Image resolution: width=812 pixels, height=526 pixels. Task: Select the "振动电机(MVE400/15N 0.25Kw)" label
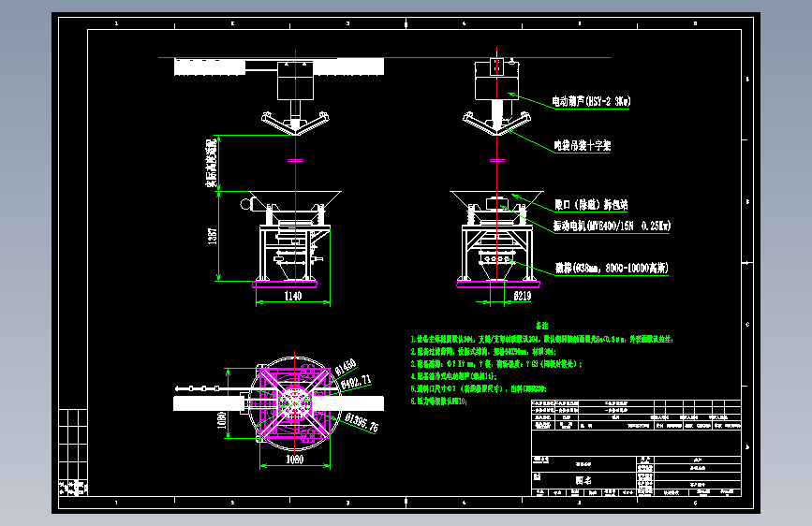(x=612, y=226)
